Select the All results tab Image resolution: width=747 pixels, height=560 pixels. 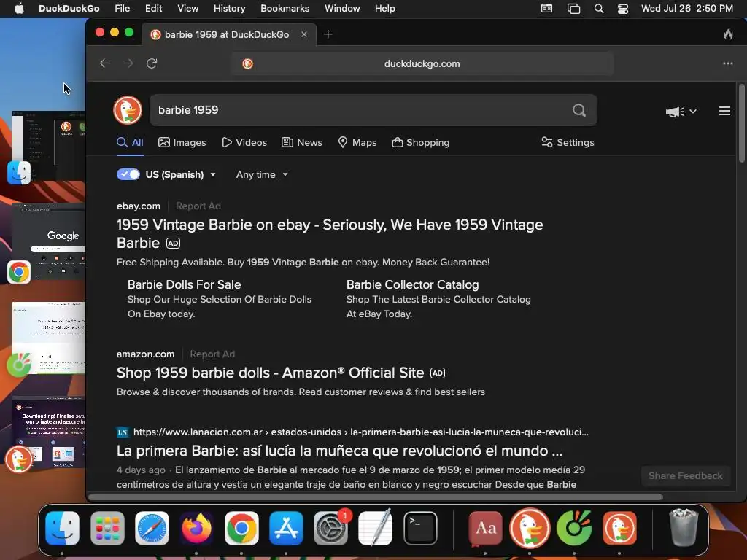click(x=130, y=142)
